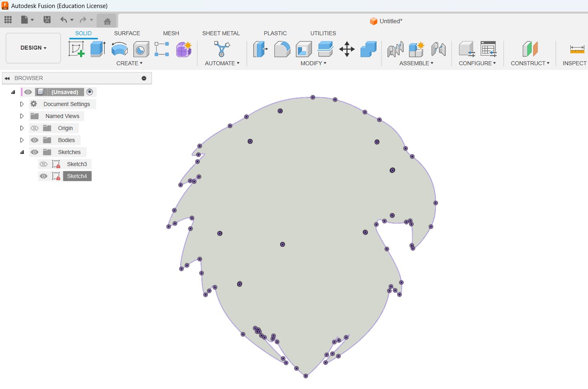Viewport: 588px width, 389px height.
Task: Click the Move/Copy arrows icon
Action: tap(347, 50)
